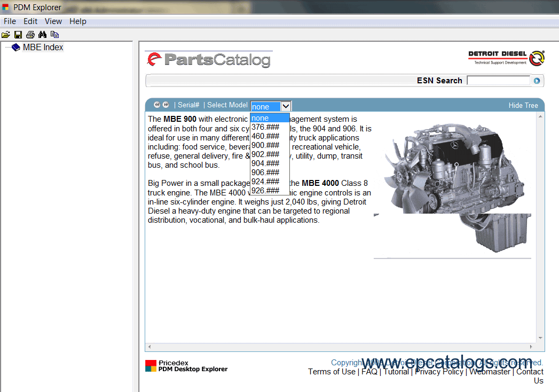Click the content vertical scrollbar down arrow
The height and width of the screenshot is (392, 559).
tap(540, 338)
